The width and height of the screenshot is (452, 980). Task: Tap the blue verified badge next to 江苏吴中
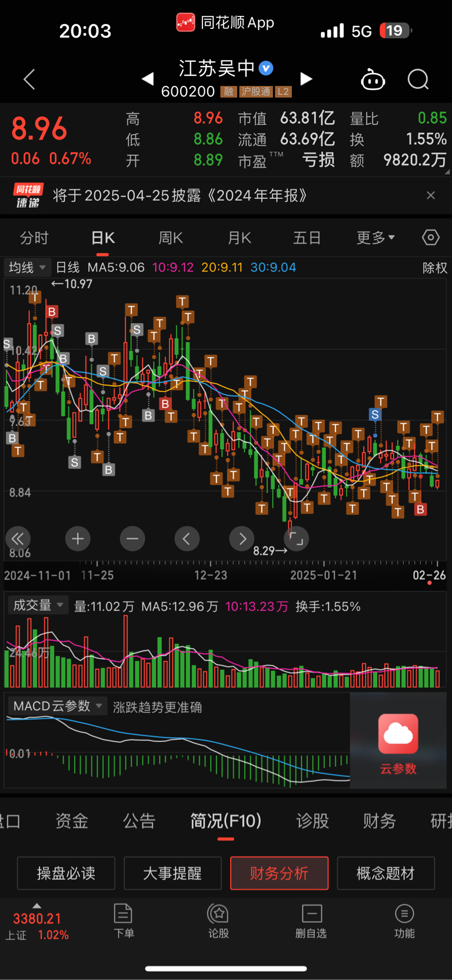266,68
